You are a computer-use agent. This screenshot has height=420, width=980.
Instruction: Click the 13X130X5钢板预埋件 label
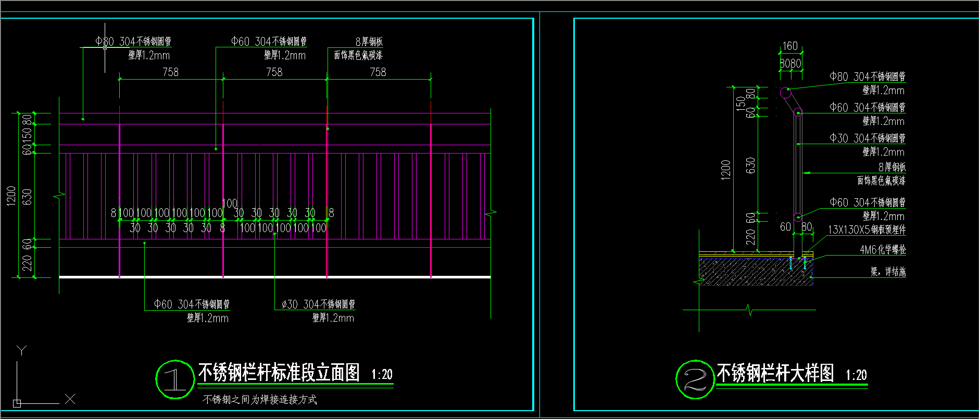pyautogui.click(x=866, y=230)
